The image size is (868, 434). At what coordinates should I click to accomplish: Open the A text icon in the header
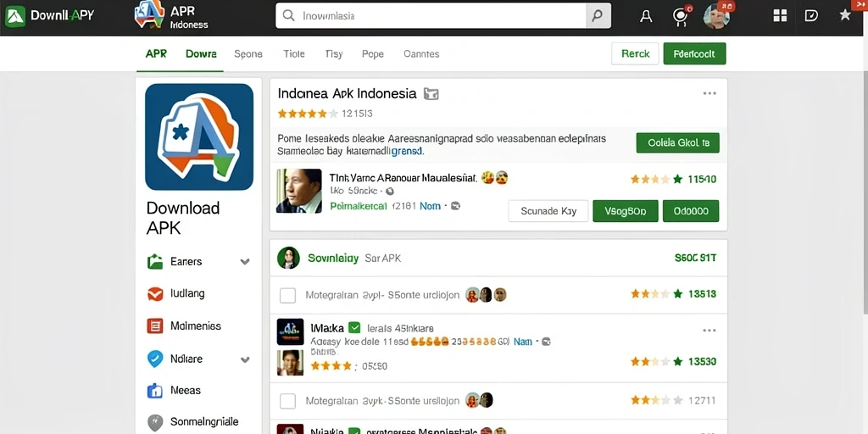pyautogui.click(x=645, y=16)
